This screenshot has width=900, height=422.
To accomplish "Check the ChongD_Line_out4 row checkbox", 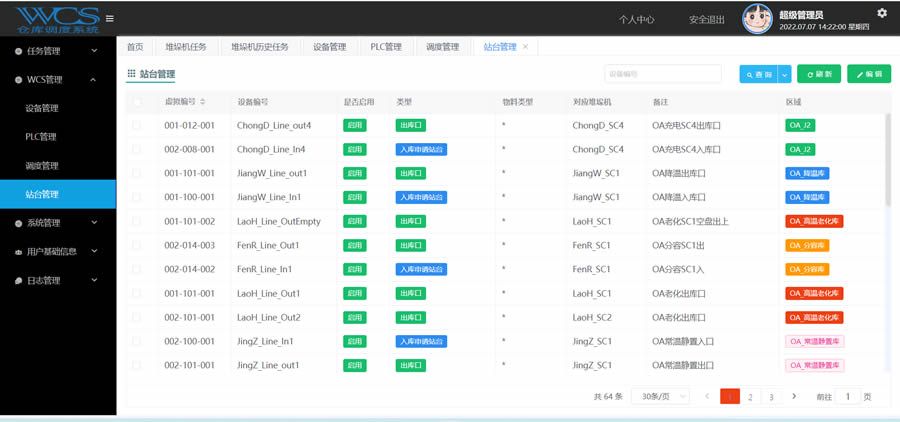I will 137,125.
